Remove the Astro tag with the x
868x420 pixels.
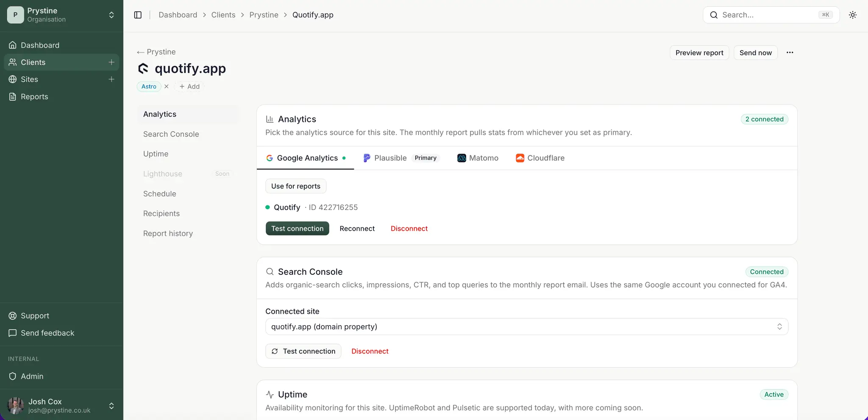tap(167, 86)
